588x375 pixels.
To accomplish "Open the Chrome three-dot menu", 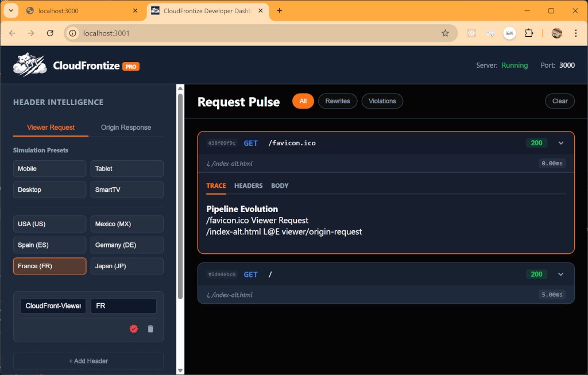I will (575, 33).
